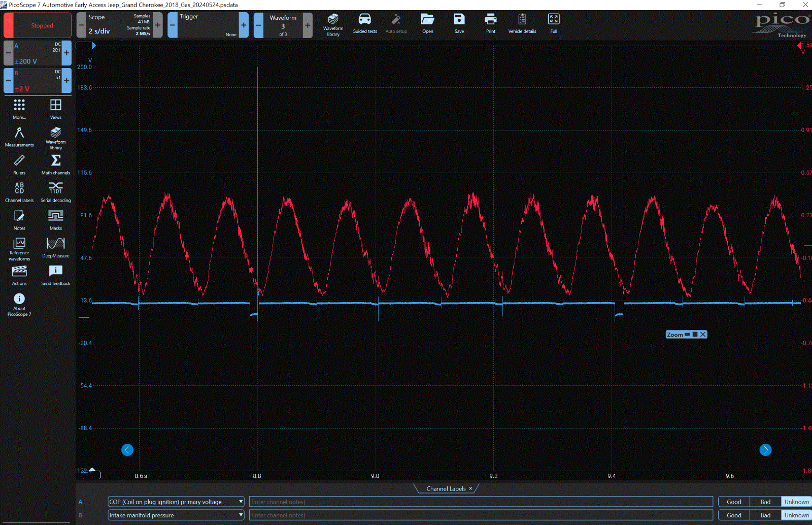Select the Channel Labels tab
Image resolution: width=812 pixels, height=525 pixels.
446,488
